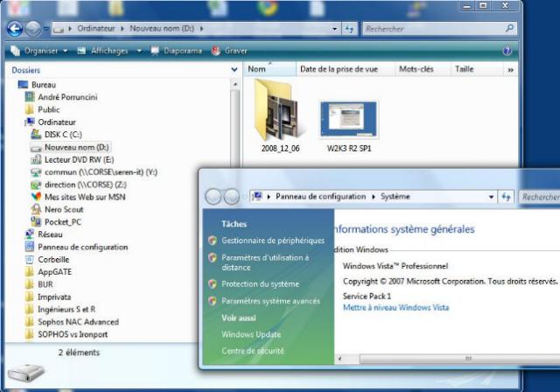
Task: Select Panneau de configuration in folder tree
Action: pyautogui.click(x=76, y=247)
